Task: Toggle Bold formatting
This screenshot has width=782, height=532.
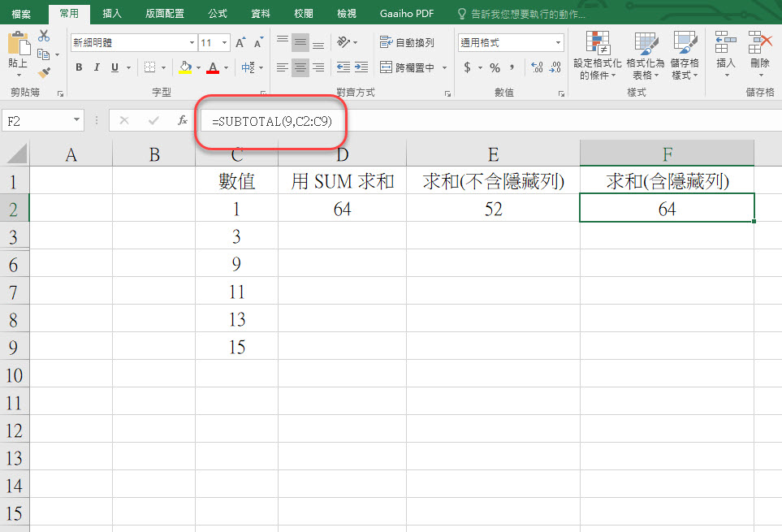Action: [79, 67]
